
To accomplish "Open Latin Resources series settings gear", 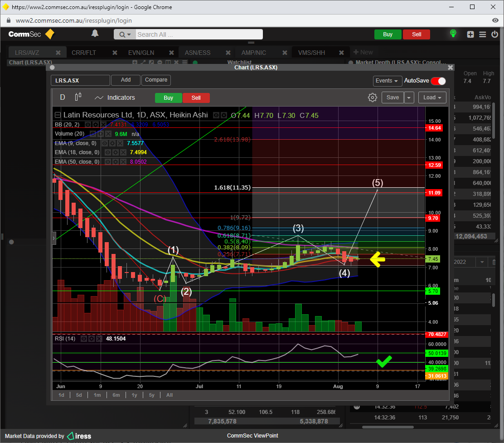I will coord(224,115).
